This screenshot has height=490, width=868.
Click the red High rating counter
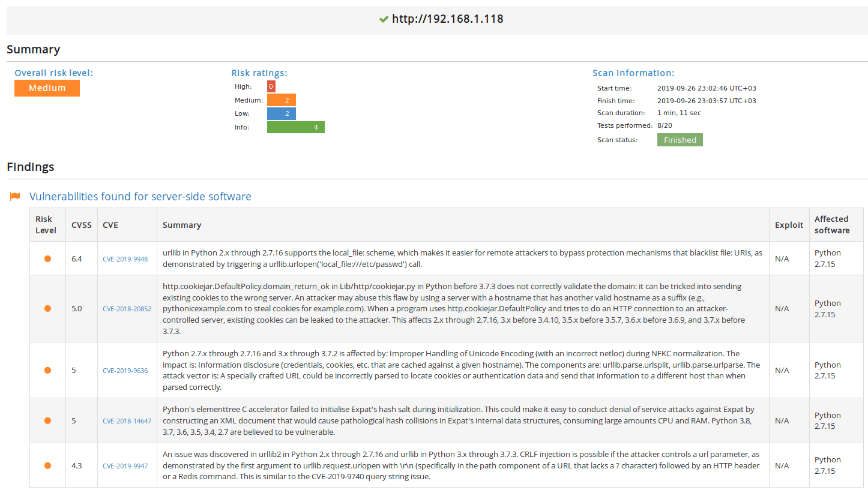270,86
